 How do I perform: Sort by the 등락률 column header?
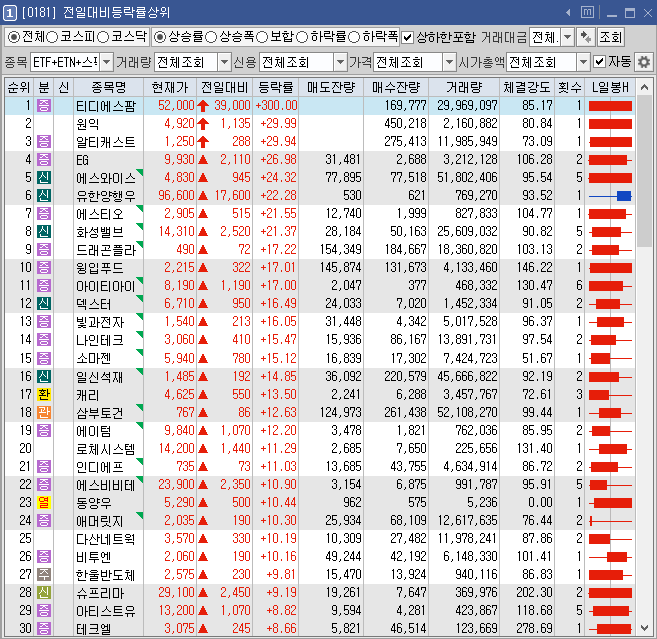coord(275,87)
